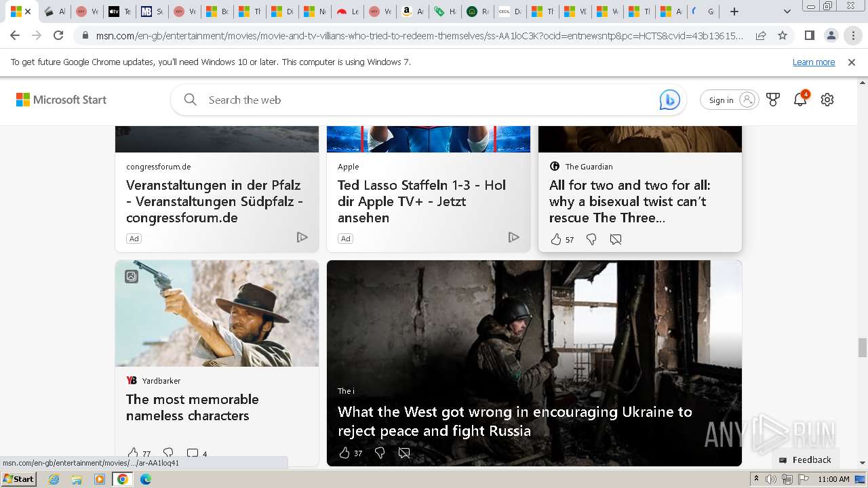Click the search magnifier icon
868x488 pixels.
(191, 100)
